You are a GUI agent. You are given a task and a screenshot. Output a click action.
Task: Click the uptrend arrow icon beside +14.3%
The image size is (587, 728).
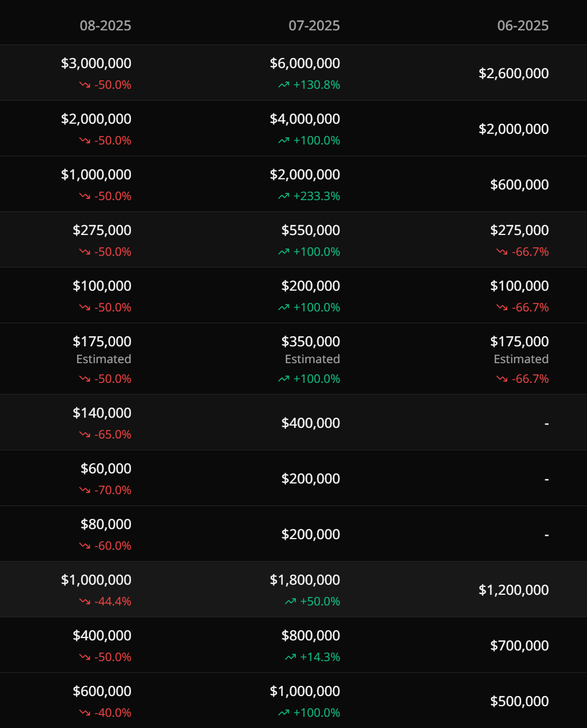pyautogui.click(x=290, y=657)
